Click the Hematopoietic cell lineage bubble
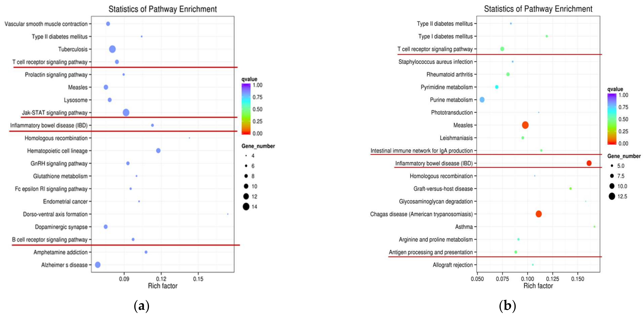The height and width of the screenshot is (316, 644). 158,151
